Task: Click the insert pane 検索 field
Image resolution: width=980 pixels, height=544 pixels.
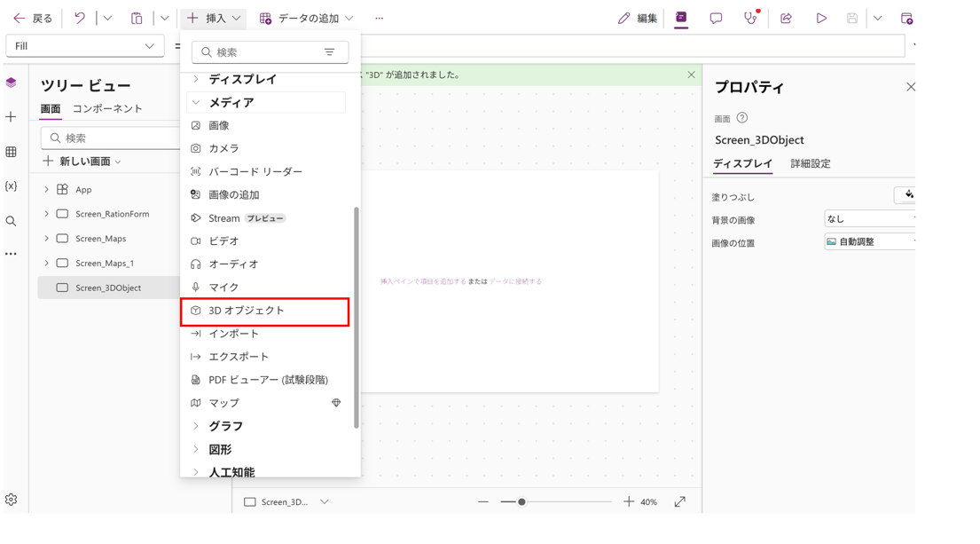Action: 261,52
